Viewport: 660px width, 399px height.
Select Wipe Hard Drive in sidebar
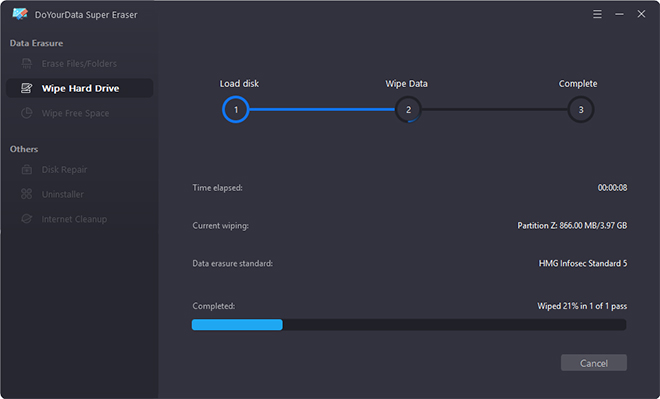[x=80, y=88]
